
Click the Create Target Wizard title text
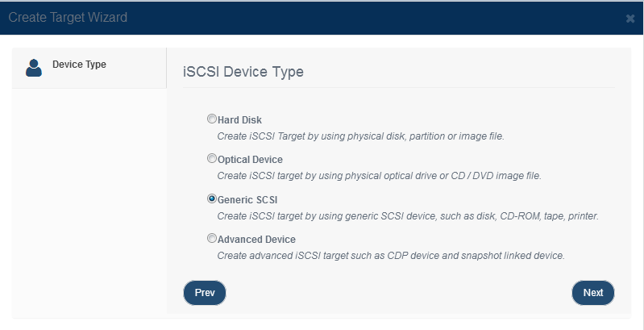(x=68, y=17)
